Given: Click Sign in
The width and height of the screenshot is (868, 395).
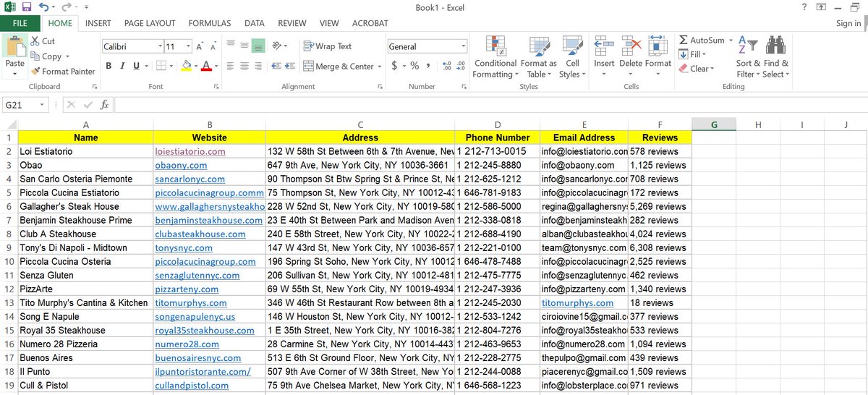Looking at the screenshot, I should pos(848,23).
